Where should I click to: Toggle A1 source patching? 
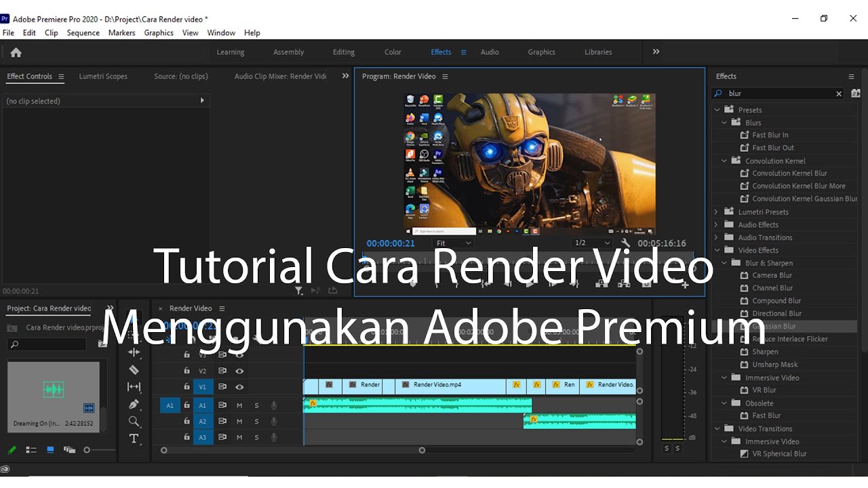pyautogui.click(x=170, y=405)
